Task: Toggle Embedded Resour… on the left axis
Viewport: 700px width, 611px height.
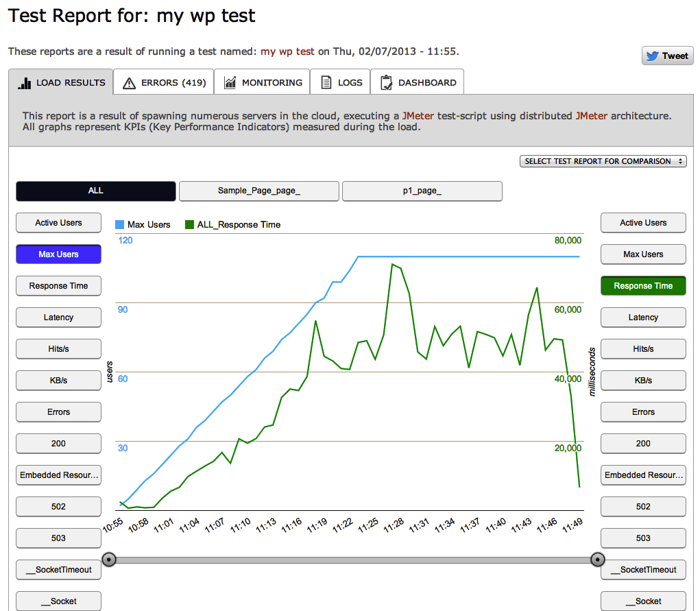Action: pos(58,475)
